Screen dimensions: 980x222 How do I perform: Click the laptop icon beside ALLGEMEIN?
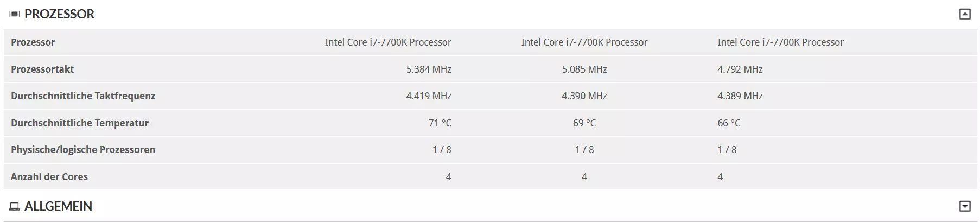pos(15,207)
